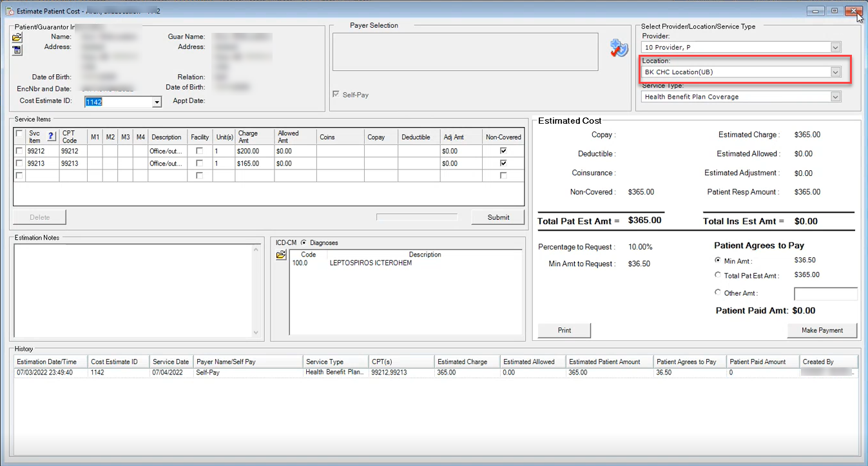
Task: Open patient lookup folder icon
Action: click(17, 37)
